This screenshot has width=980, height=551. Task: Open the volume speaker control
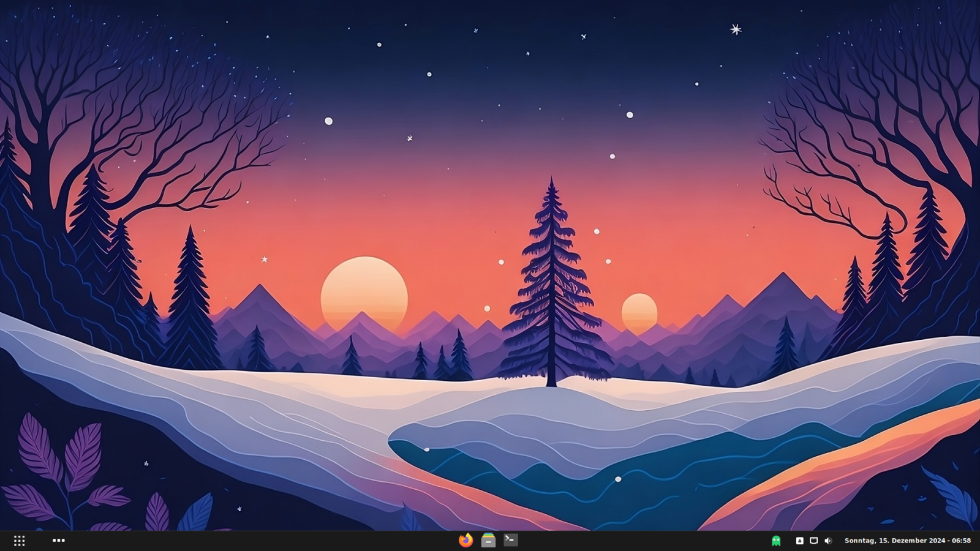coord(828,541)
